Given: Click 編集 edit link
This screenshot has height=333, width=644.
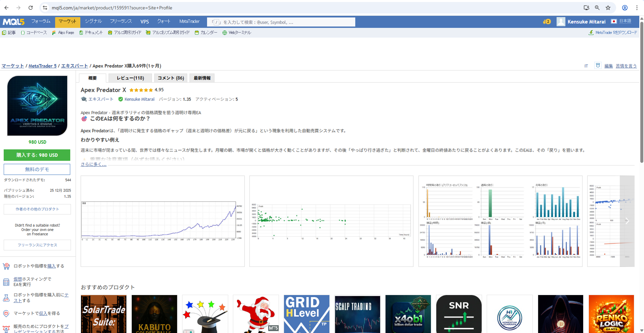Looking at the screenshot, I should [x=609, y=66].
